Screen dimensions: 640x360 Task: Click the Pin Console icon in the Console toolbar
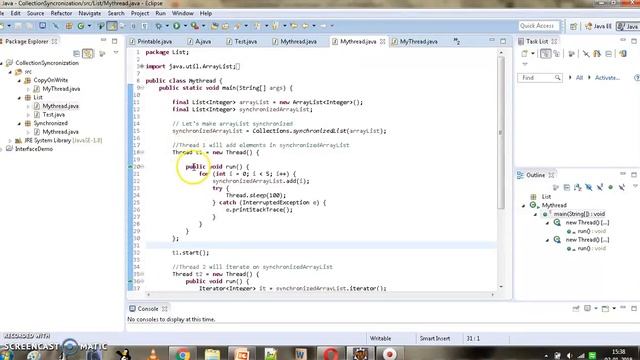[576, 308]
